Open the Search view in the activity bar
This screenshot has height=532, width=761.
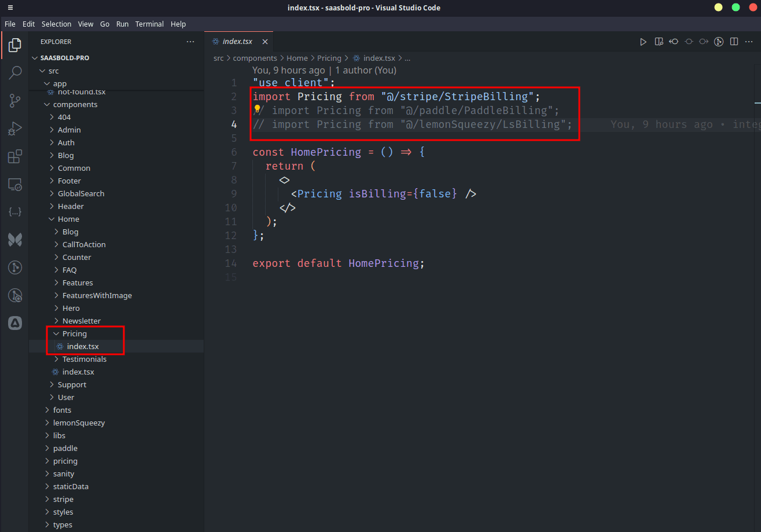pyautogui.click(x=15, y=72)
